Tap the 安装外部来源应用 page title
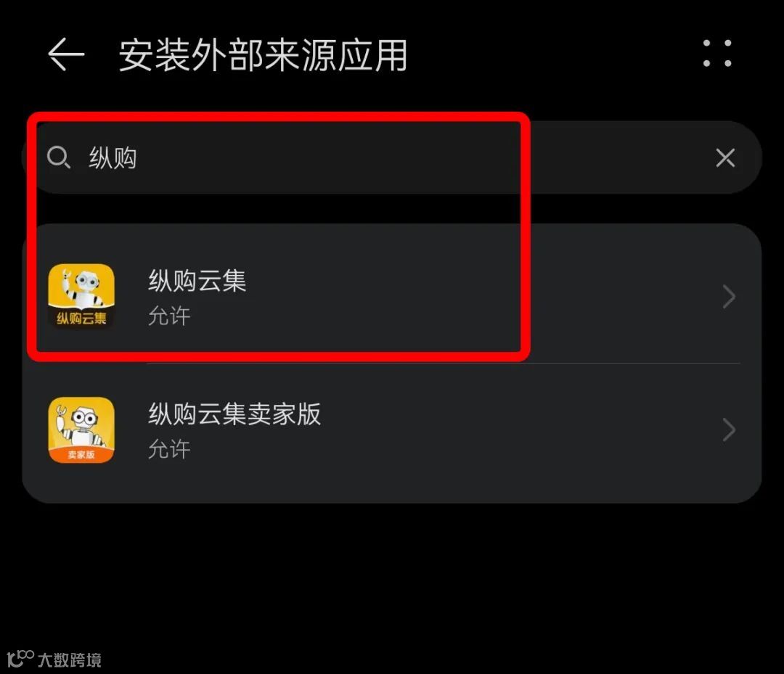The height and width of the screenshot is (674, 784). (263, 54)
